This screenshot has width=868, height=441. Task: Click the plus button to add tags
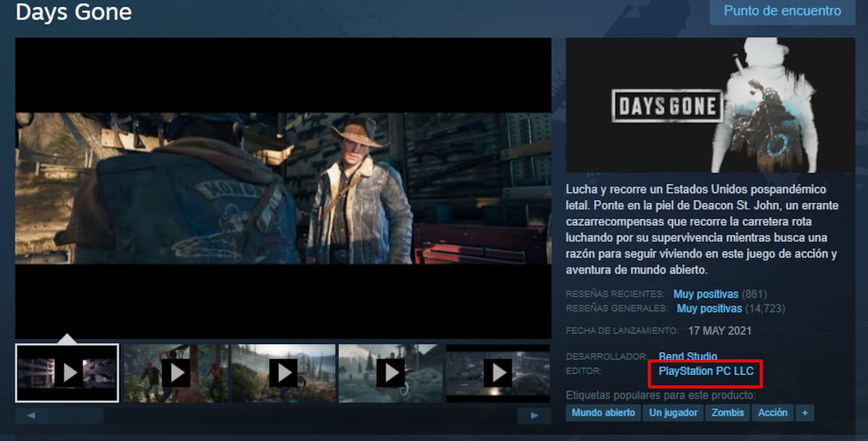pos(804,413)
